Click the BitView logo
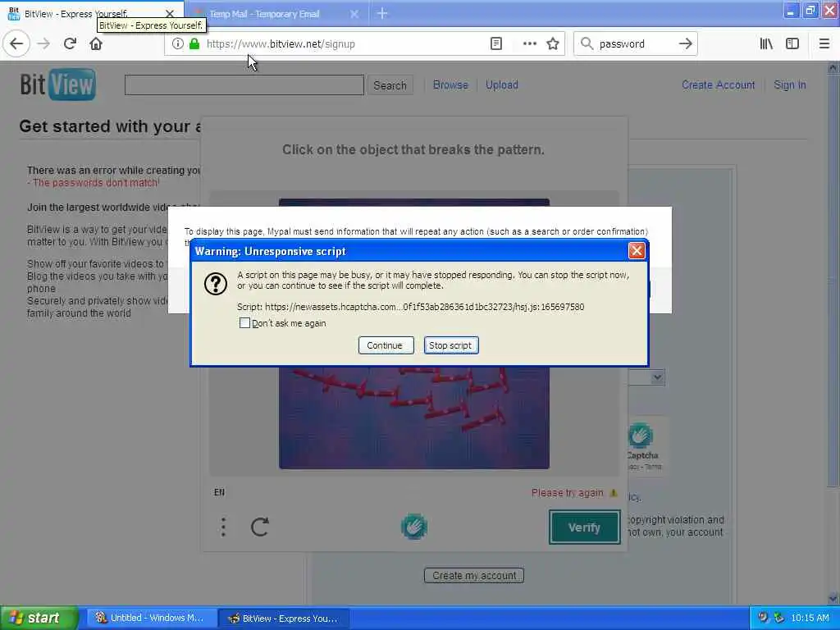840x630 pixels. click(x=58, y=84)
